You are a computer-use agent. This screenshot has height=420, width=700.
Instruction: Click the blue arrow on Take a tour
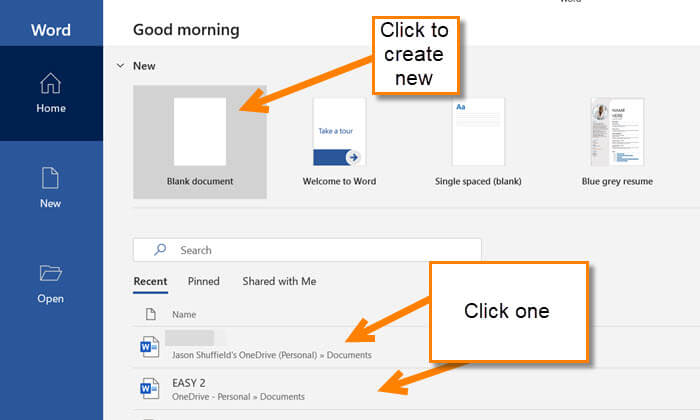coord(354,157)
